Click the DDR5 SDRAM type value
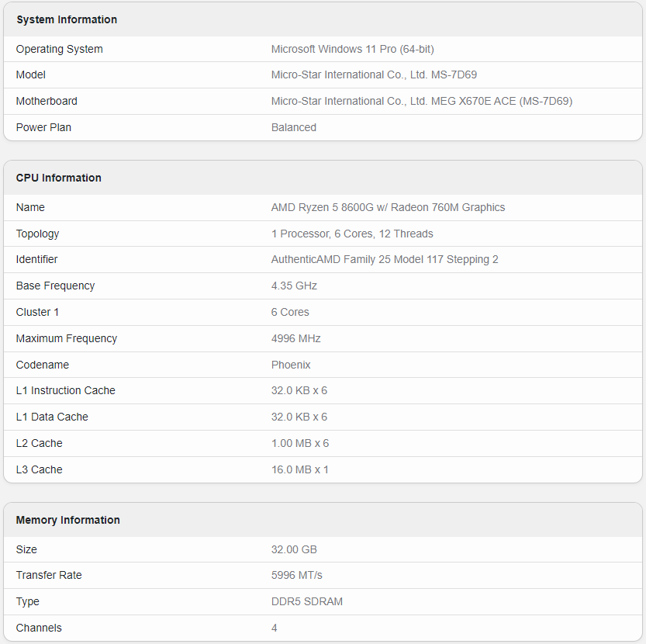Screen dimensions: 646x644 pos(307,601)
